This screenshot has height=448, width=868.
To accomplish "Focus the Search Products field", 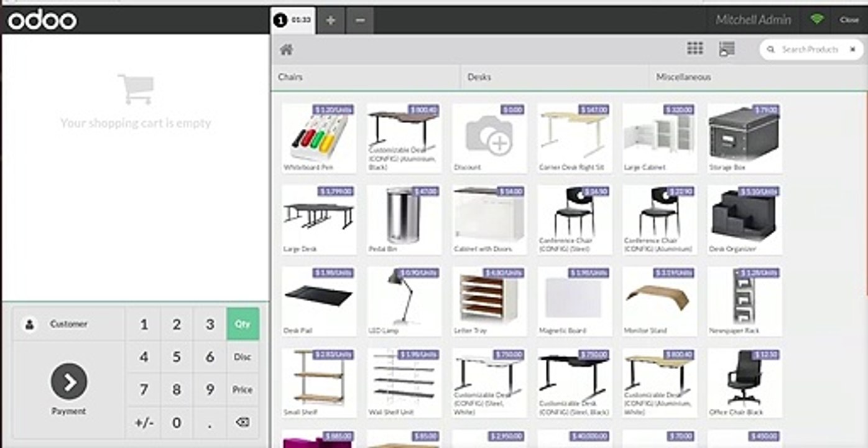I will pos(810,49).
